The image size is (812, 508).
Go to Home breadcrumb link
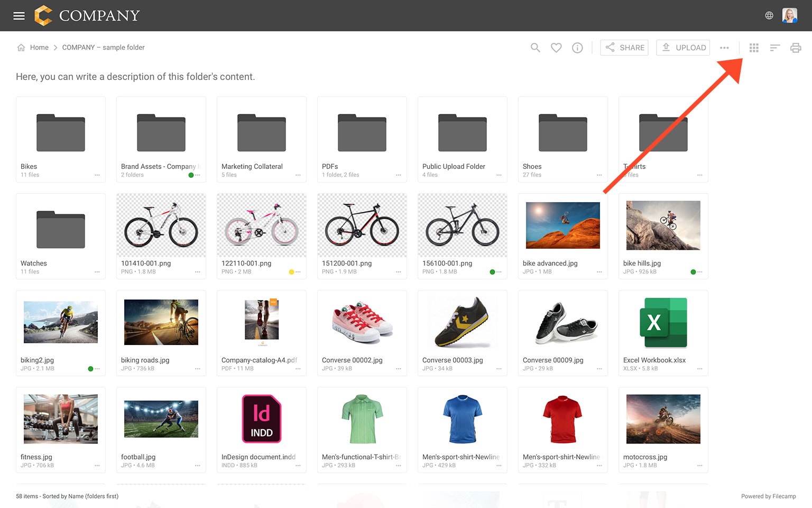tap(39, 48)
